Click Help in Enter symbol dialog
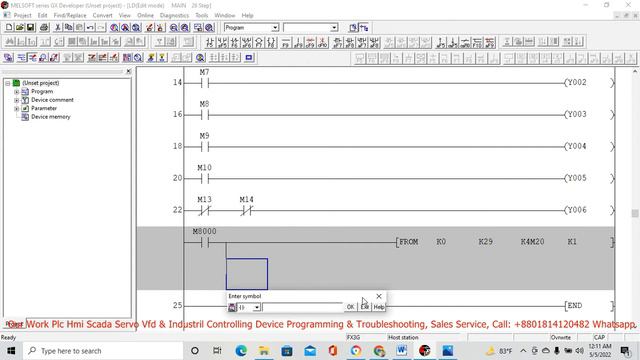The image size is (640, 360). tap(379, 307)
